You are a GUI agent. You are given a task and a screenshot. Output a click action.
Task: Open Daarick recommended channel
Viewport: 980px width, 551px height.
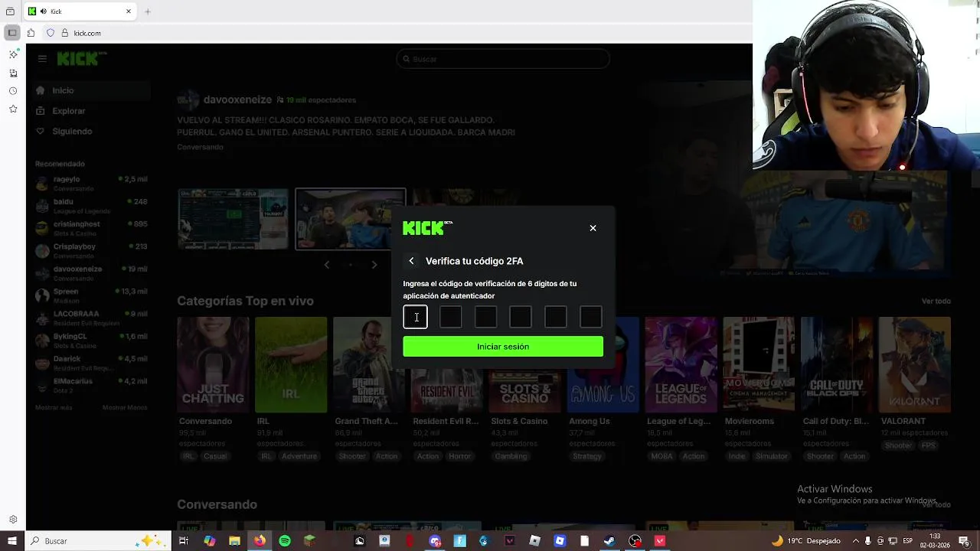92,362
